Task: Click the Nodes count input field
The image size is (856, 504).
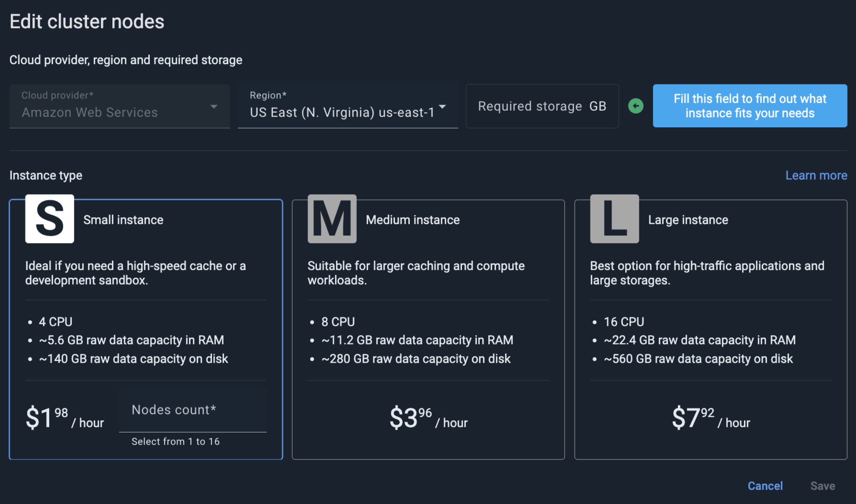Action: tap(193, 410)
